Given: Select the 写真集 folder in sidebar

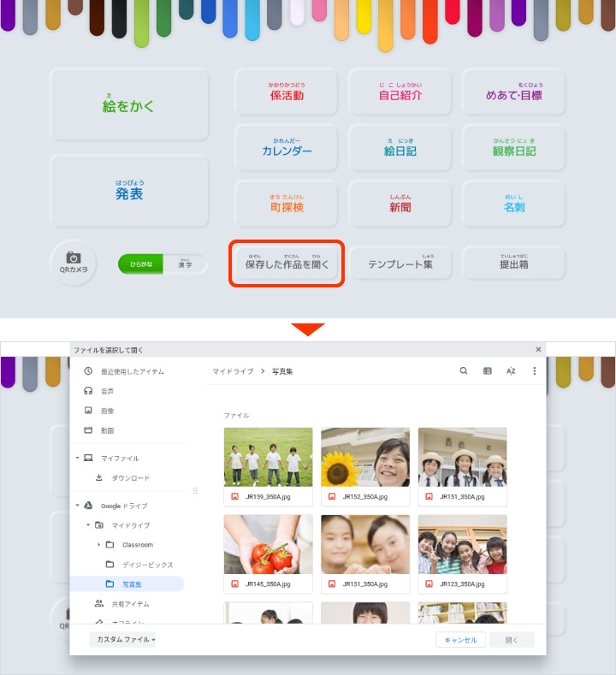Looking at the screenshot, I should click(131, 584).
